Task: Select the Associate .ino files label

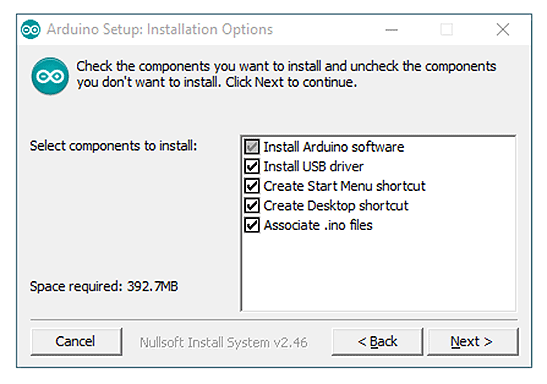Action: [x=318, y=225]
